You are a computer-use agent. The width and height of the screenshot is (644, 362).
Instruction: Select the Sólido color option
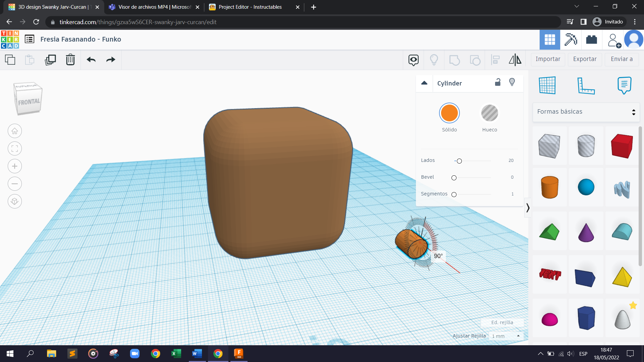(x=449, y=113)
